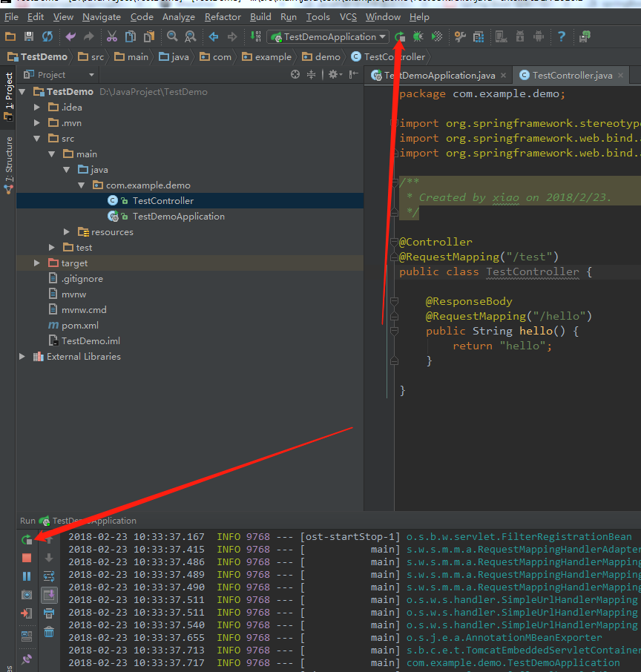The image size is (641, 672).
Task: Open Settings via the wrench icon
Action: coord(460,37)
